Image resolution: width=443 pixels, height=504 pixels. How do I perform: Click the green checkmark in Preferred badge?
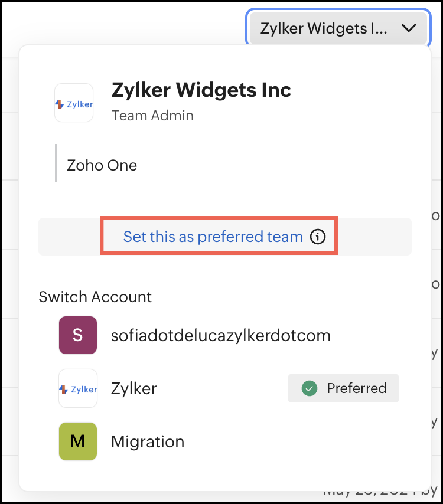[310, 388]
